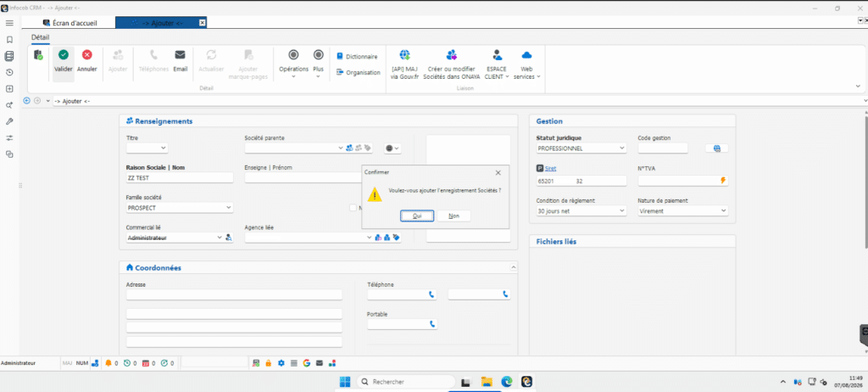The height and width of the screenshot is (392, 868).
Task: Open the Dictionnaire tool
Action: 357,57
